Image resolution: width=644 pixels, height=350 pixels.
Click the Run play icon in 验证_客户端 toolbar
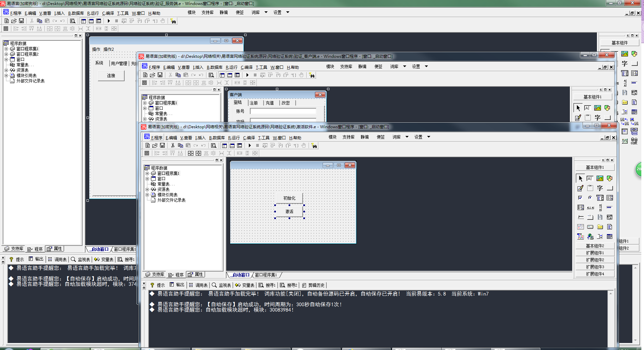pos(247,75)
